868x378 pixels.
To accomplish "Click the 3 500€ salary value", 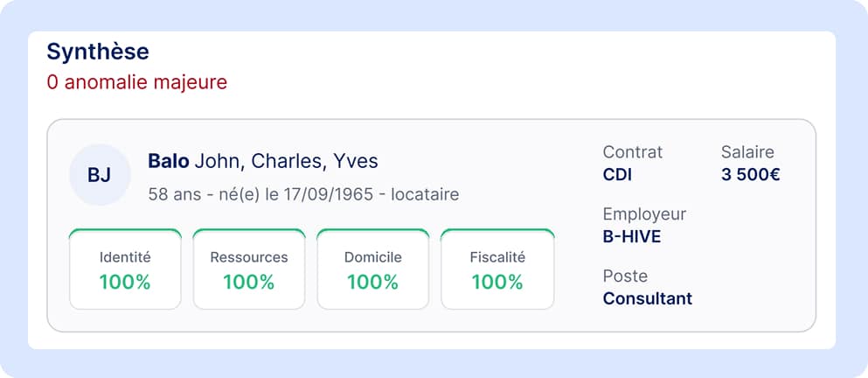I will pyautogui.click(x=751, y=175).
